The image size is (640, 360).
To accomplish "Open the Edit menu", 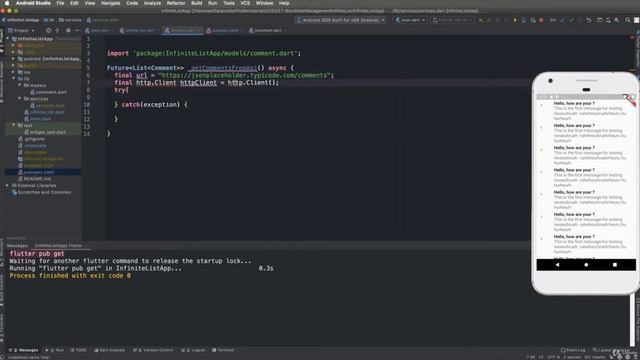I will [x=74, y=3].
